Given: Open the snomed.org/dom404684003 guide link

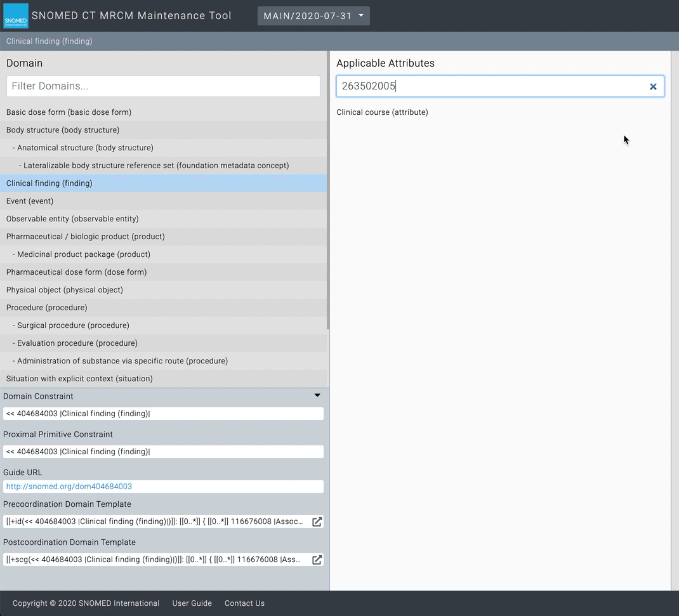Looking at the screenshot, I should click(69, 486).
